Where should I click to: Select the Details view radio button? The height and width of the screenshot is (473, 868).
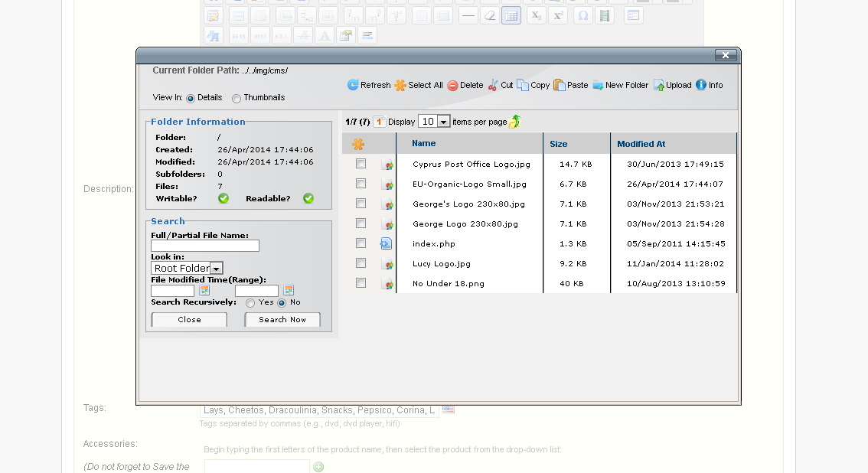coord(191,99)
